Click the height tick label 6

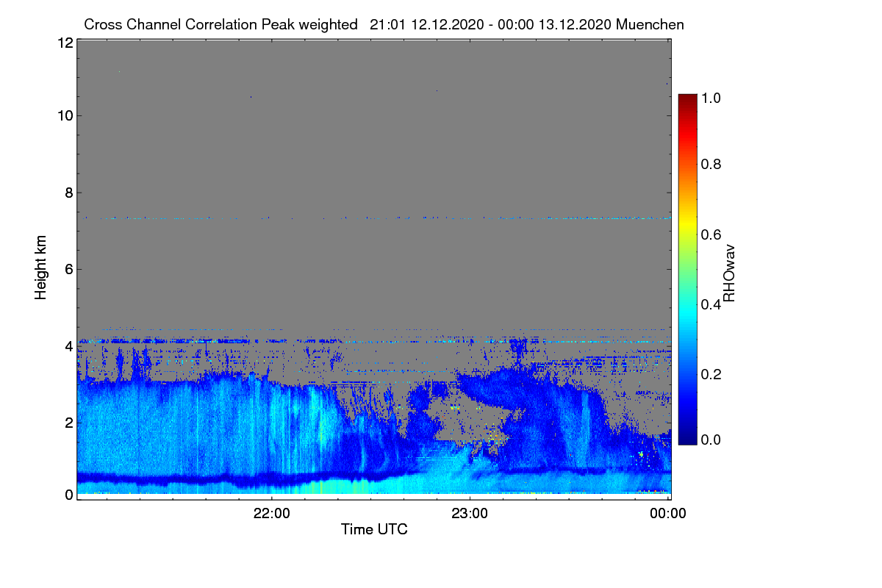click(x=69, y=269)
